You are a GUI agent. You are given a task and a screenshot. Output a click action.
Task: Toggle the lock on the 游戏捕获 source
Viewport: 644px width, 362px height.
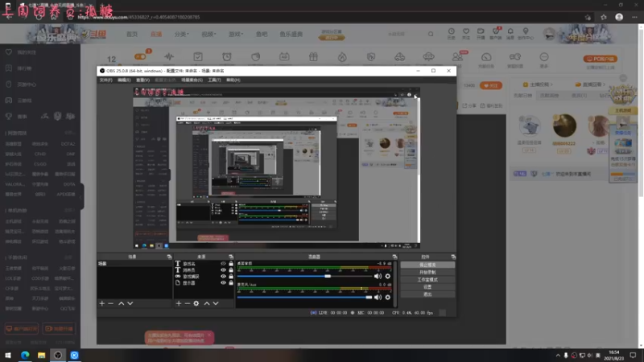click(x=231, y=276)
